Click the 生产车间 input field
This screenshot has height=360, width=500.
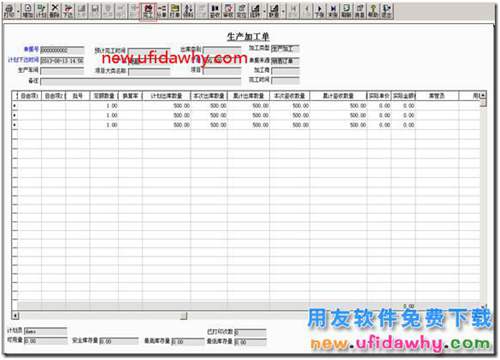pos(62,71)
